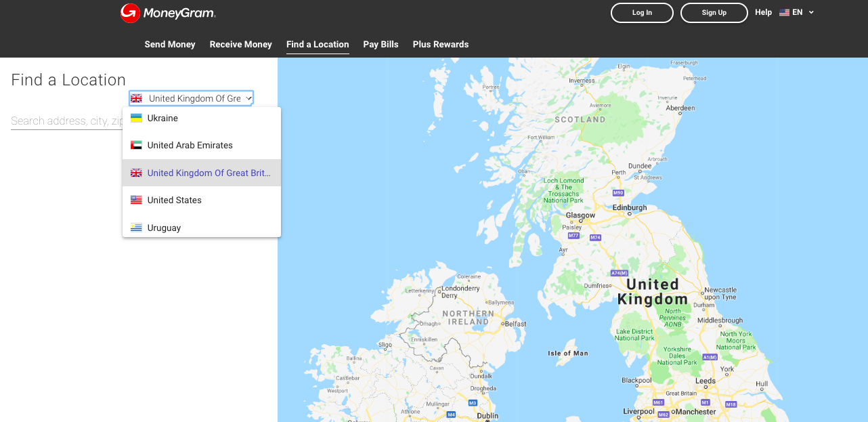
Task: Switch to the Send Money tab
Action: click(169, 44)
